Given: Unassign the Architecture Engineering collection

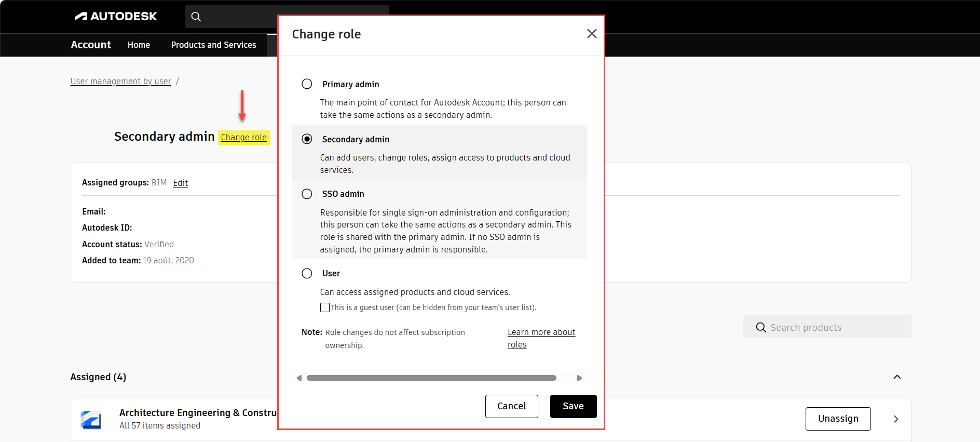Looking at the screenshot, I should point(838,419).
